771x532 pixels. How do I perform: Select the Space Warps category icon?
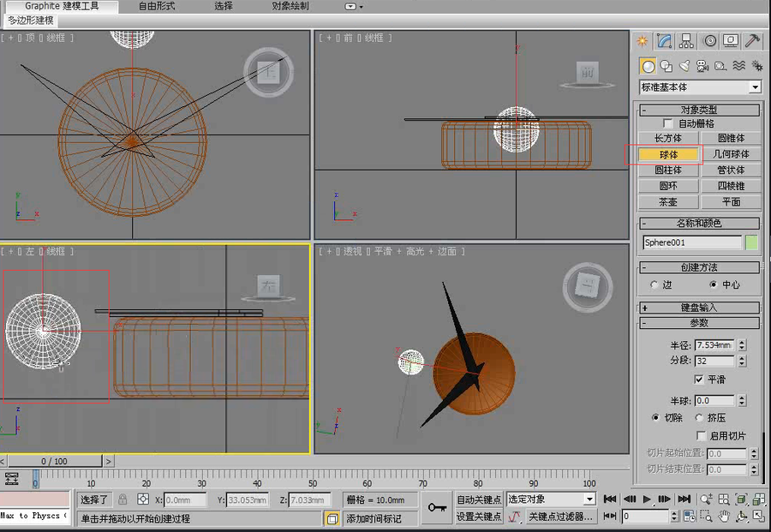pos(738,66)
